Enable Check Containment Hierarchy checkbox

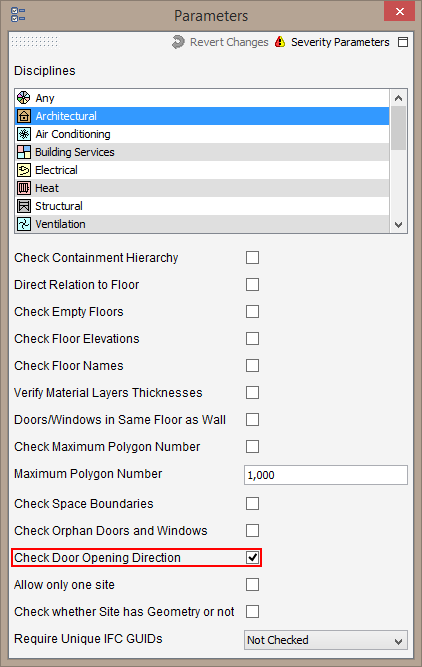[x=252, y=257]
